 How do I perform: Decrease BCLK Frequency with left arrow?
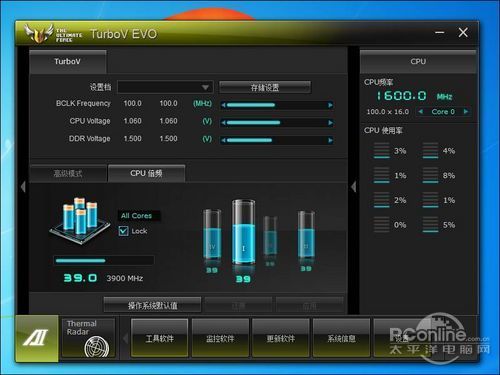[x=223, y=105]
